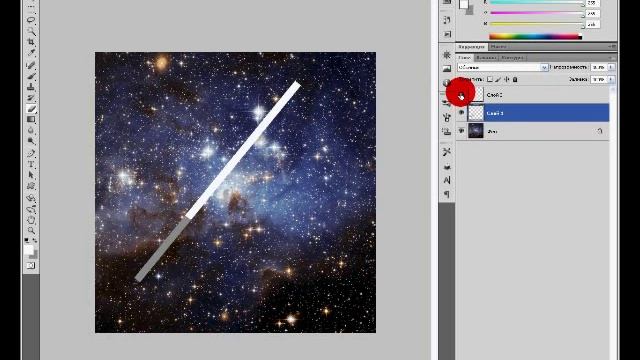Click the yellow value field
This screenshot has width=640, height=360.
tap(592, 24)
